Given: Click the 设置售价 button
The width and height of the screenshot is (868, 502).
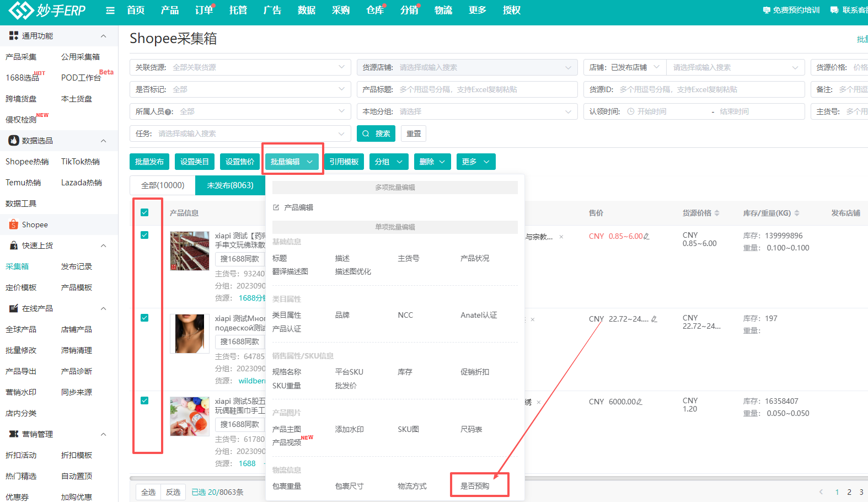Looking at the screenshot, I should click(240, 162).
